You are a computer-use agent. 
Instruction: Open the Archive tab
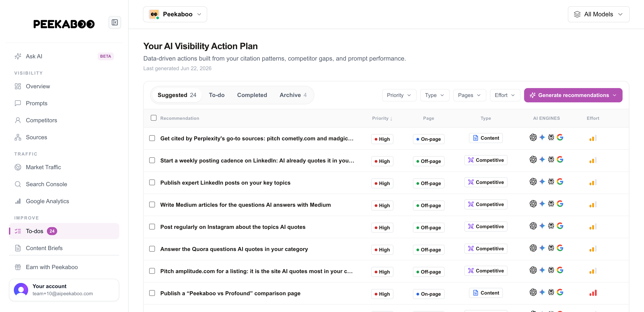coord(293,95)
